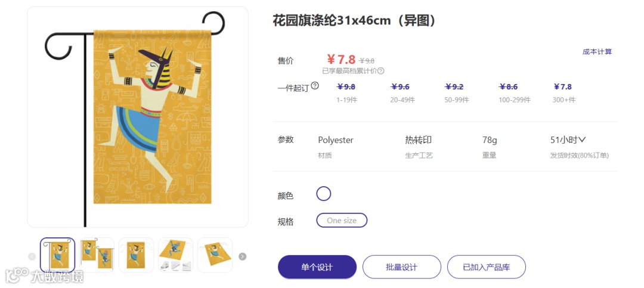Viewport: 644px width, 288px height.
Task: Click help icon beside 已享最高档累计价
Action: tap(380, 71)
